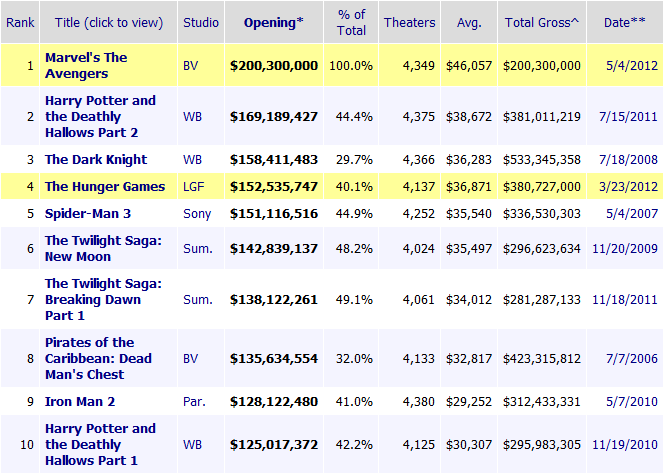This screenshot has height=474, width=664.
Task: Select the $151,116,516 opening value
Action: (x=274, y=213)
